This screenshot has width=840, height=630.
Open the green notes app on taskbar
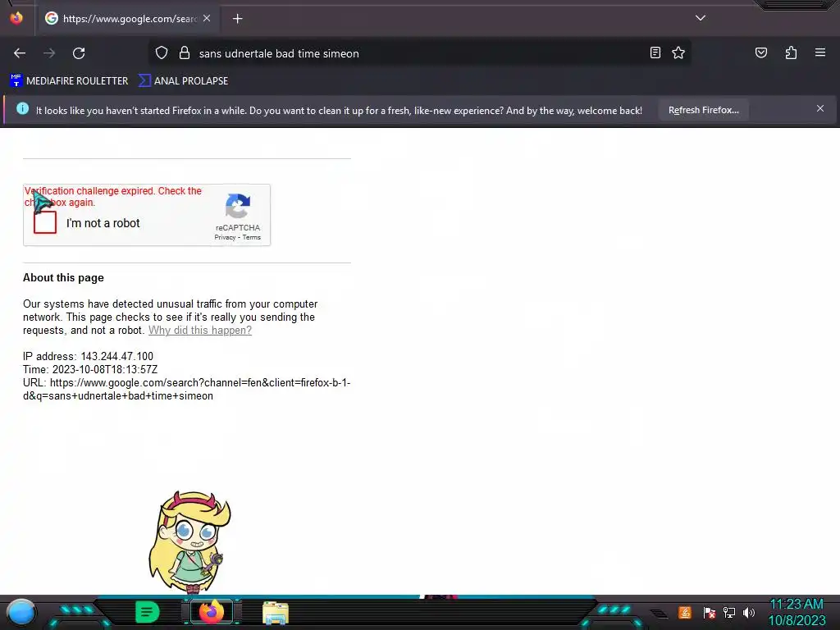pyautogui.click(x=148, y=612)
